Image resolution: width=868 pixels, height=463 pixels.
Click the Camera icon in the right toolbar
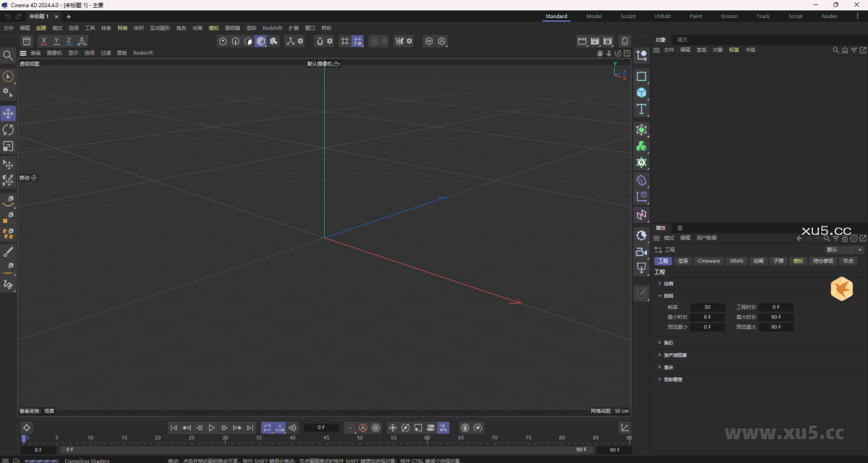[x=641, y=252]
